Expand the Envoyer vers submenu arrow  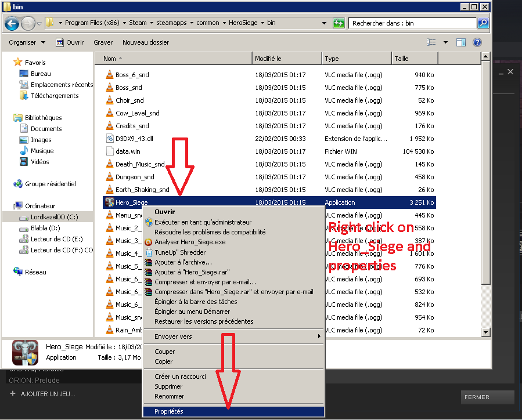click(x=319, y=336)
